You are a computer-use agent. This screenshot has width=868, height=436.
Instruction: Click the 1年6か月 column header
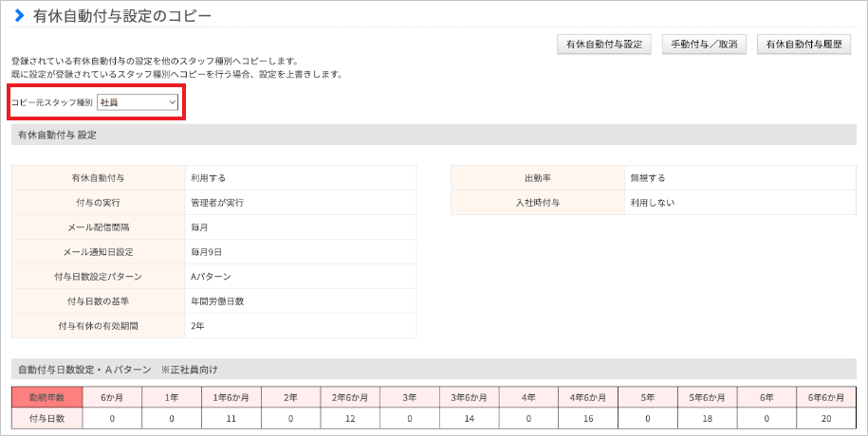coord(231,397)
